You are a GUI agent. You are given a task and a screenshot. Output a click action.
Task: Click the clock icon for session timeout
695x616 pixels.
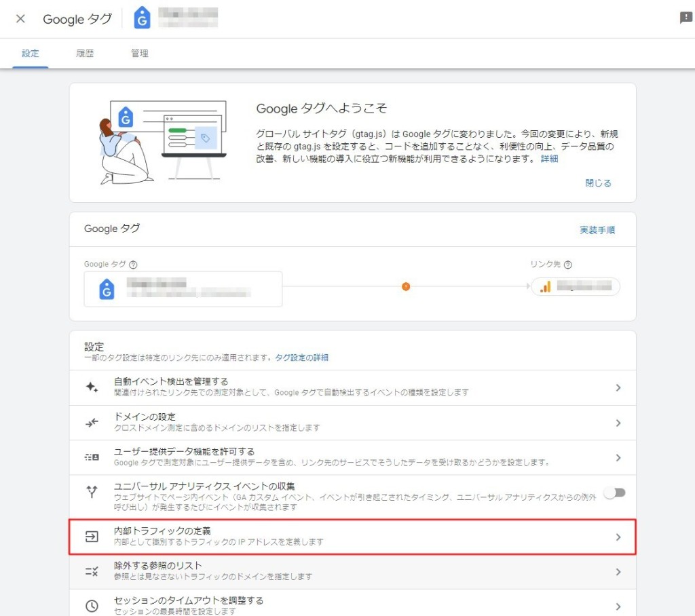[92, 606]
